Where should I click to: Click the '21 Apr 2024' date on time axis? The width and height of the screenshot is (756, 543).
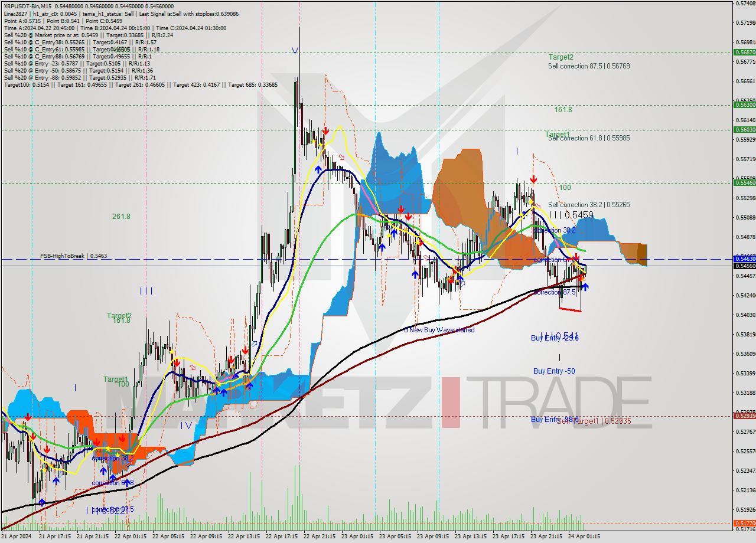coord(17,537)
